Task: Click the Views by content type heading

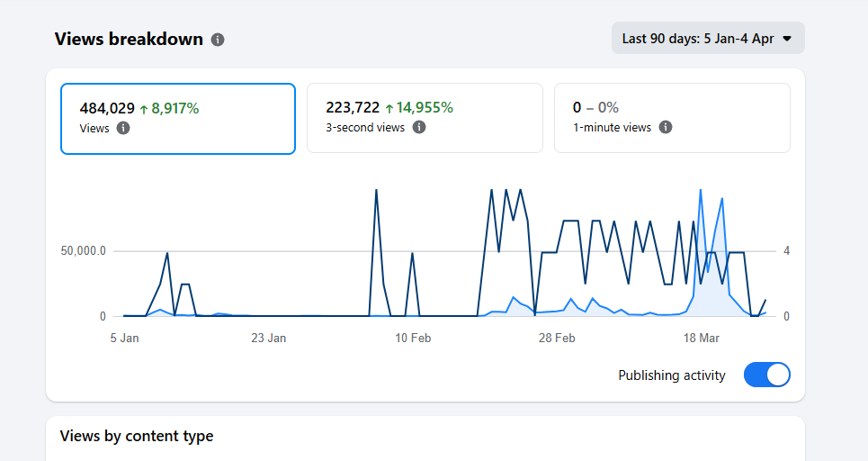Action: click(x=137, y=437)
